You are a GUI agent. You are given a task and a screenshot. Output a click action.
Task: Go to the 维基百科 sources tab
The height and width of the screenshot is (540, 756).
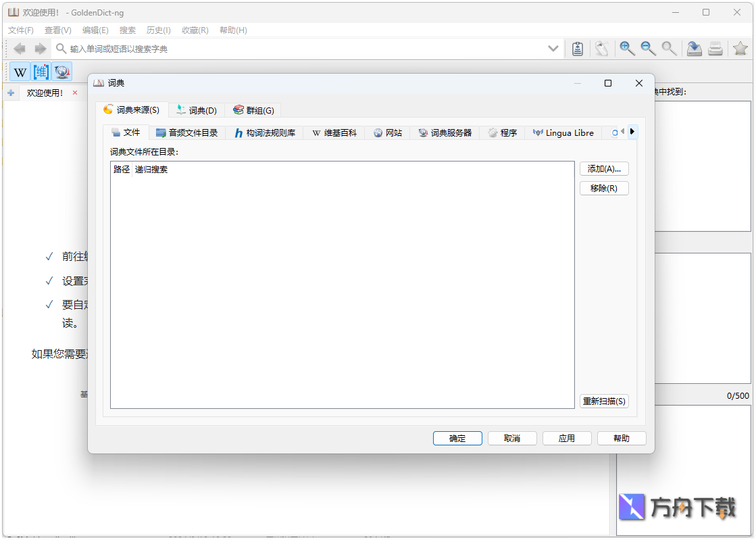334,133
